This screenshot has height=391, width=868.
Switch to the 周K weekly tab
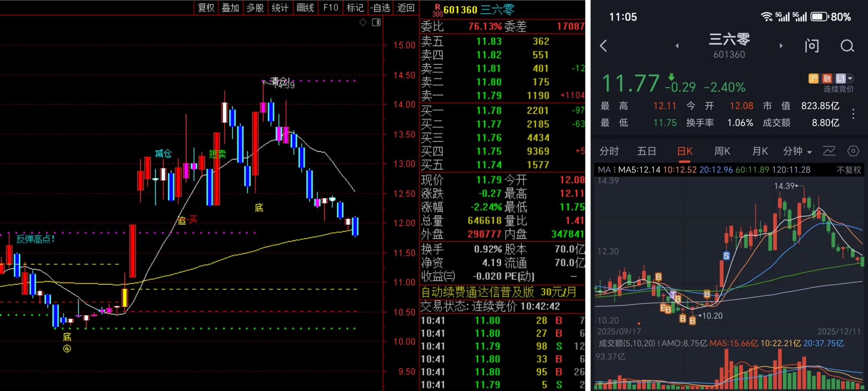pyautogui.click(x=722, y=151)
